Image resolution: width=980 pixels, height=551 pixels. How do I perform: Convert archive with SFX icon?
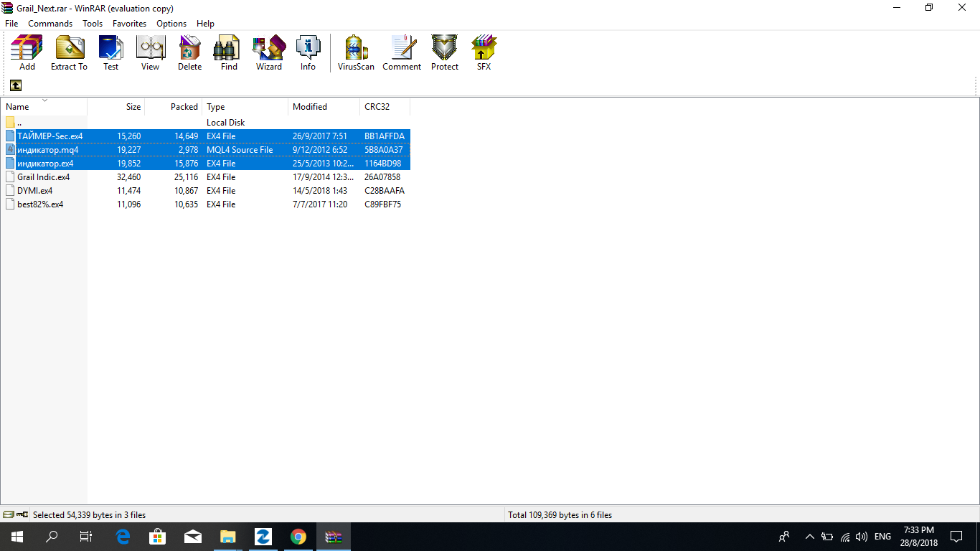484,53
